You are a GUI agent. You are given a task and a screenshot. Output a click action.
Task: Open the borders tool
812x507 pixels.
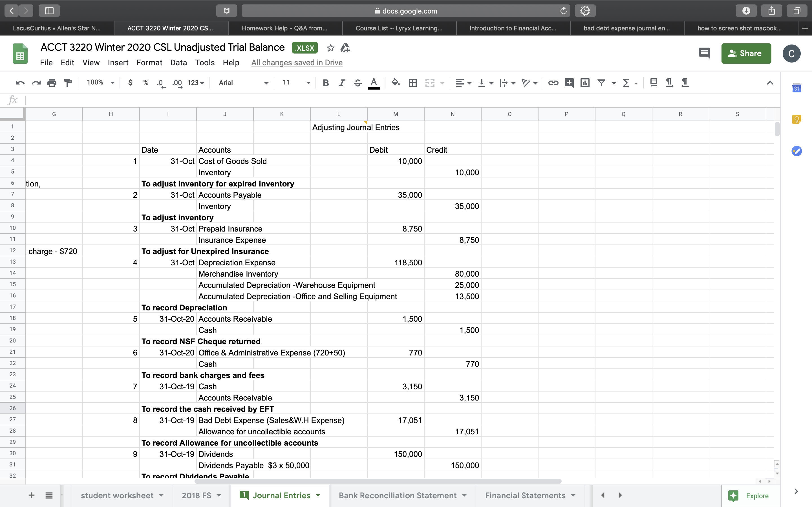tap(413, 83)
